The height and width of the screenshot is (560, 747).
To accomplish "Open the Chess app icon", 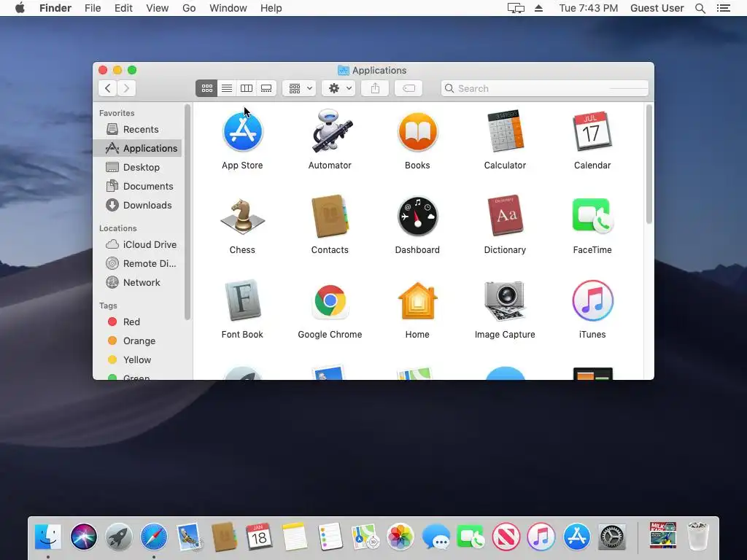I will 242,217.
